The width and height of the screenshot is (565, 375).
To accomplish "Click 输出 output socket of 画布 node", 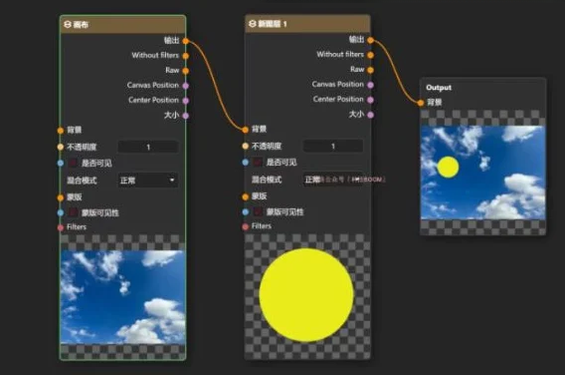I will click(186, 41).
